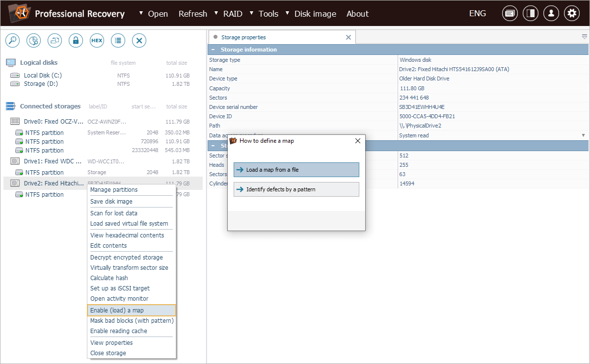Click the list view toolbar icon
Viewport: 590px width, 364px height.
click(118, 41)
